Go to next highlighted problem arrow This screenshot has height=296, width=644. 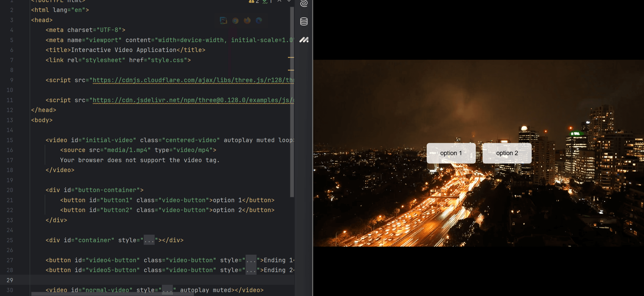[289, 1]
